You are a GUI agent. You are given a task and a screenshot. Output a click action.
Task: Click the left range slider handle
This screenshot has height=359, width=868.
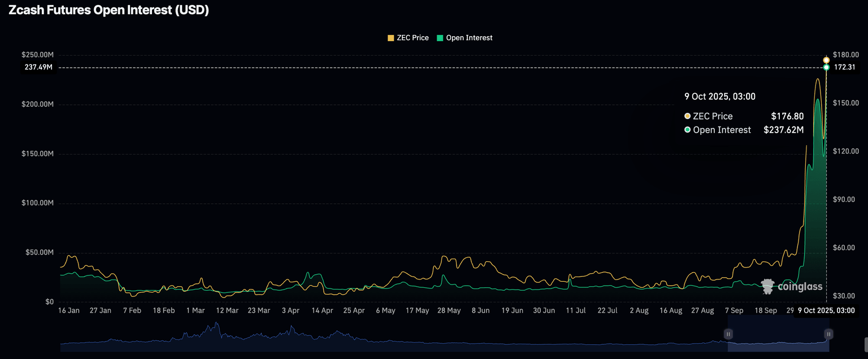click(728, 334)
